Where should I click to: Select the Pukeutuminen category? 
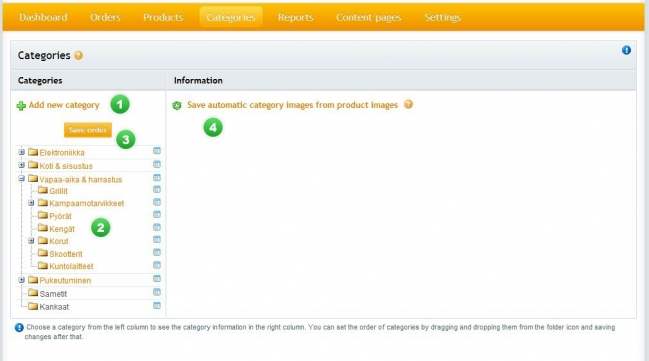tap(65, 281)
